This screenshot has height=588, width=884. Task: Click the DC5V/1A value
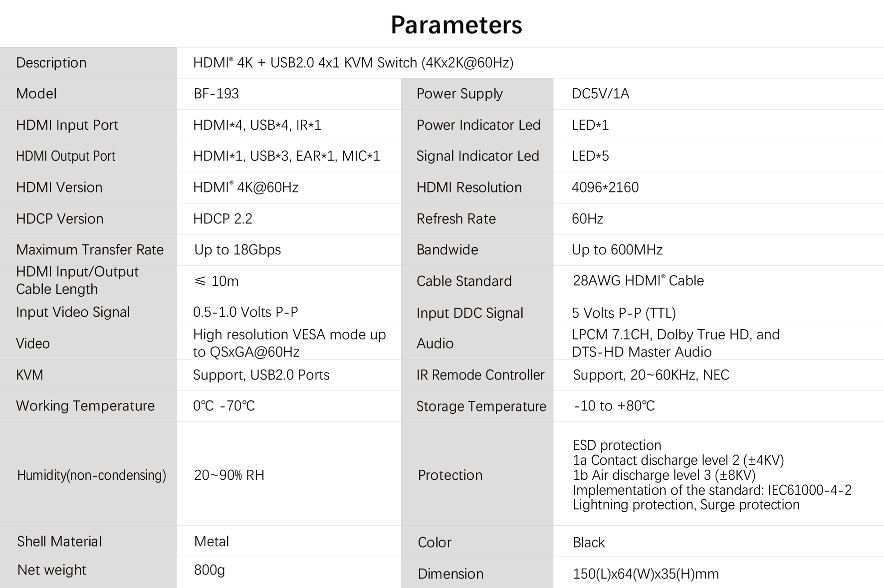tap(600, 94)
